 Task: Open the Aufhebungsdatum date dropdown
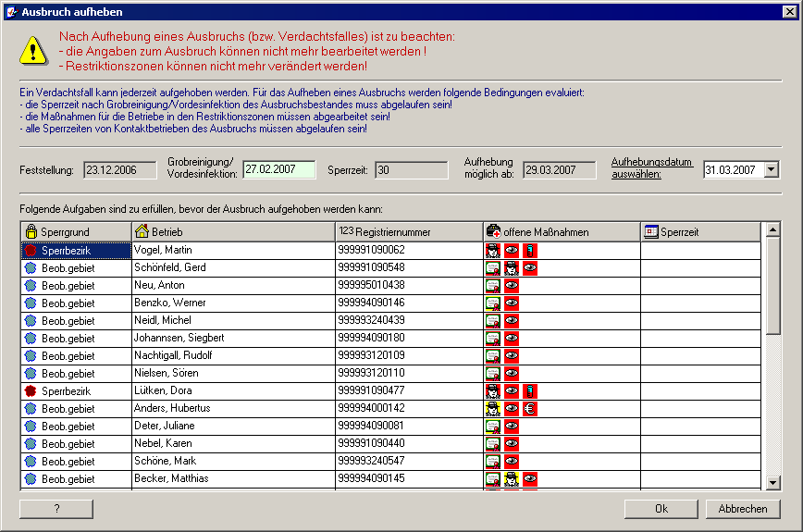[772, 169]
